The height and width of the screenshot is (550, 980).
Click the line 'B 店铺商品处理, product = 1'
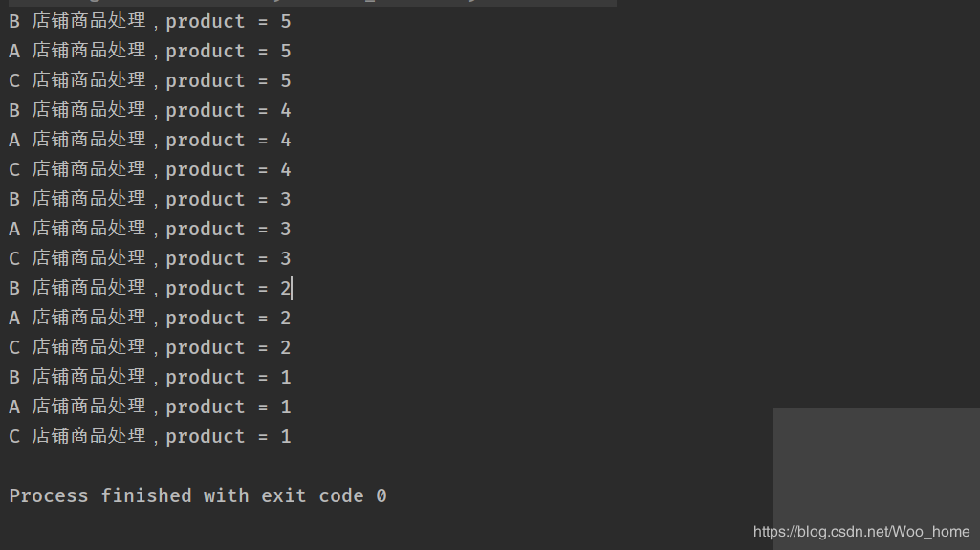pos(150,378)
